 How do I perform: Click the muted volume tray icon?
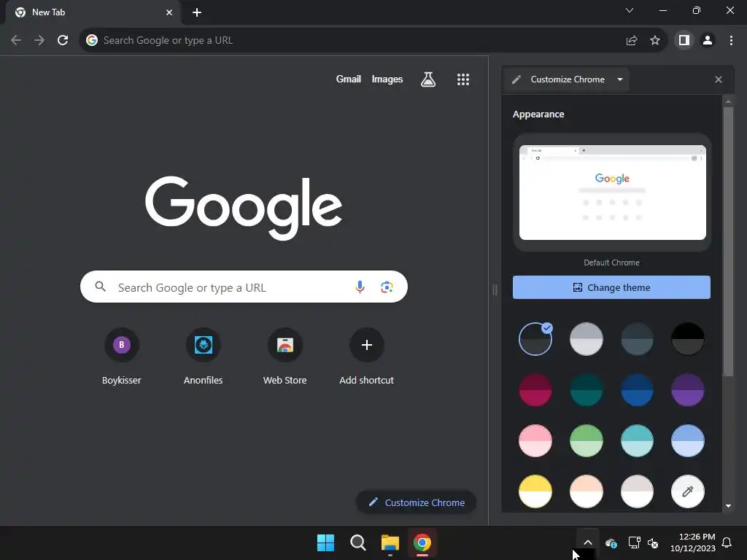click(x=653, y=542)
